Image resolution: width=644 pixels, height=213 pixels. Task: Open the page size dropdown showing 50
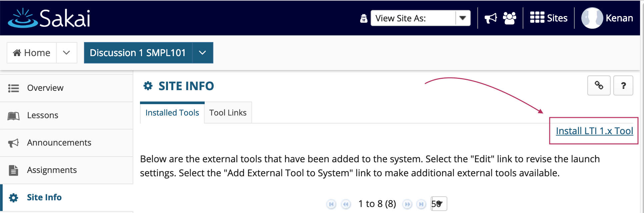click(439, 204)
